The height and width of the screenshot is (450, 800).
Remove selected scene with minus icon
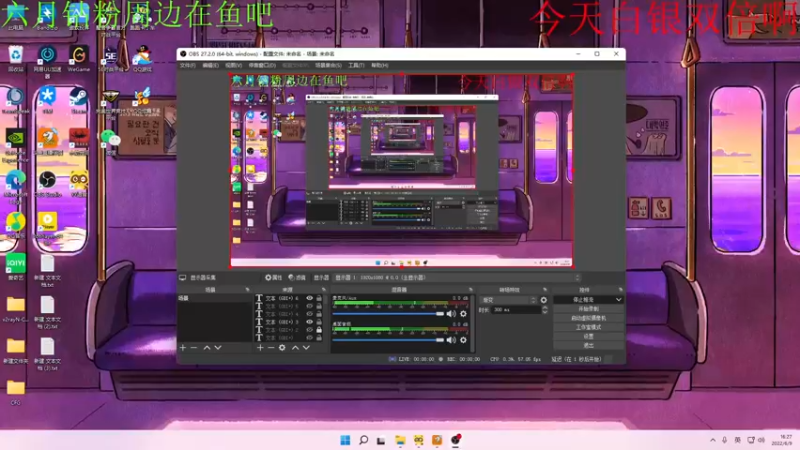(194, 347)
